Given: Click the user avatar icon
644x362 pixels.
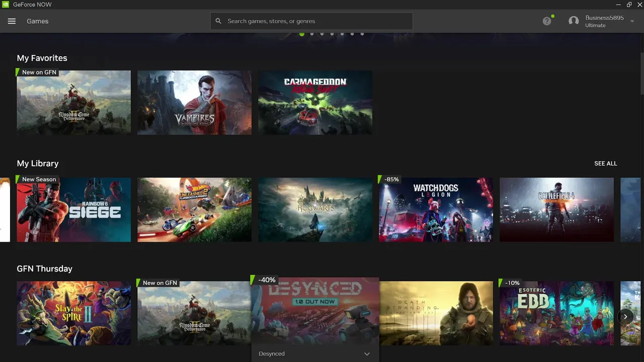Looking at the screenshot, I should [574, 21].
